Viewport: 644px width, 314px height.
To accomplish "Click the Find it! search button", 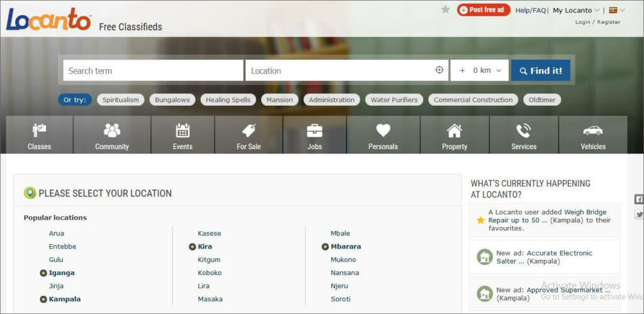I will (x=540, y=70).
